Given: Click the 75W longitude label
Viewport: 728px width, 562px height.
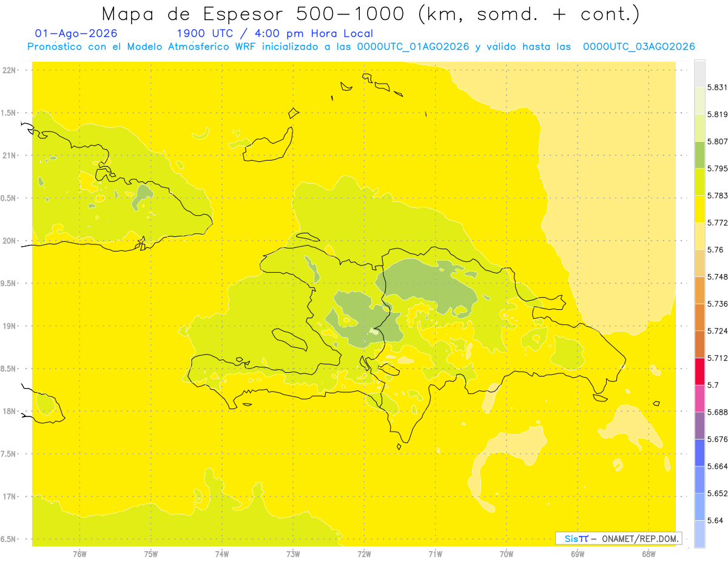Looking at the screenshot, I should coord(151,554).
